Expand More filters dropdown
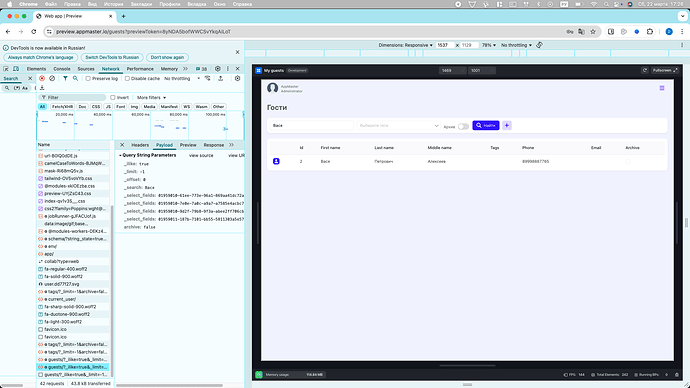This screenshot has height=388, width=690. tap(151, 98)
